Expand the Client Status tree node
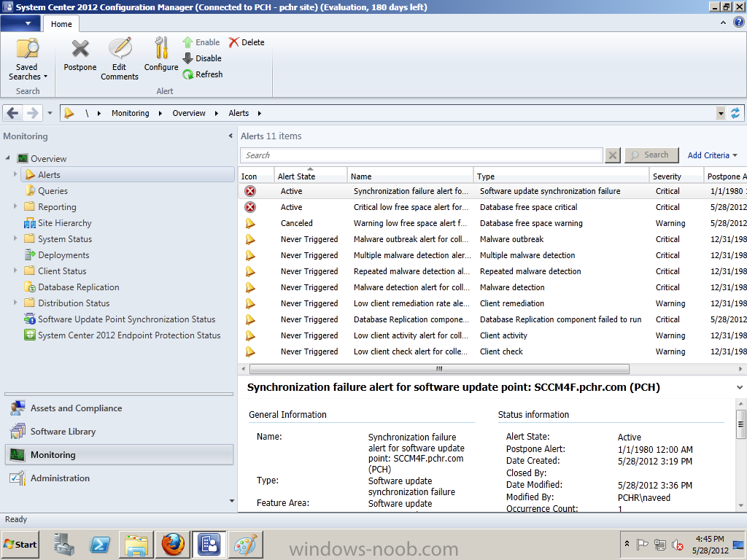The image size is (747, 560). 15,270
